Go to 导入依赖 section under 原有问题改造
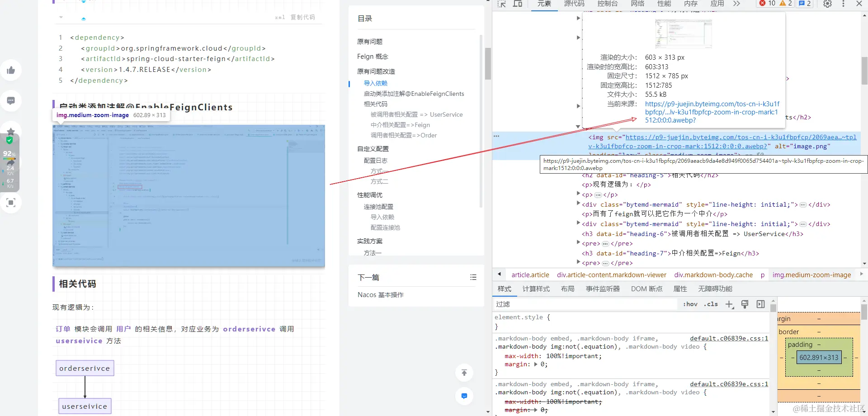The width and height of the screenshot is (868, 416). (x=376, y=83)
